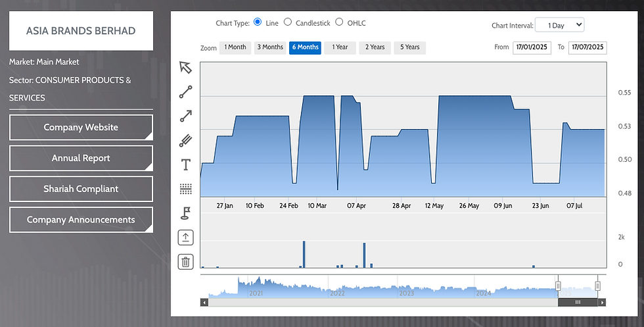Image resolution: width=644 pixels, height=327 pixels.
Task: Click the 26 May axis label
Action: click(469, 206)
